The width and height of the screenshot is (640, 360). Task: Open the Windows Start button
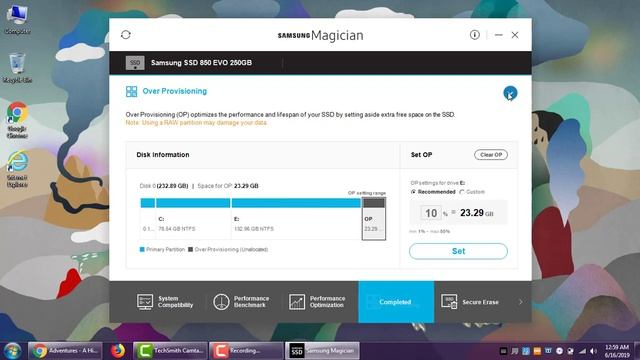click(12, 351)
